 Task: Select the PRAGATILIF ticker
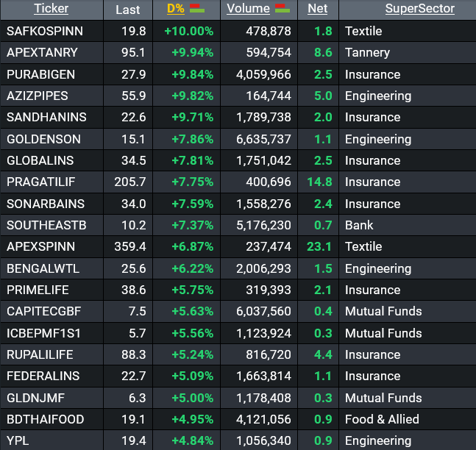pos(41,182)
